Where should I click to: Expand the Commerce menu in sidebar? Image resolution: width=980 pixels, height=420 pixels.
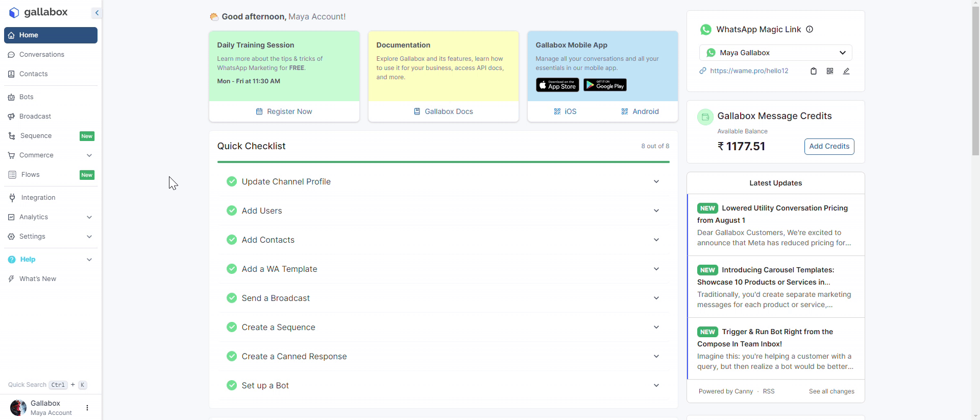(89, 155)
